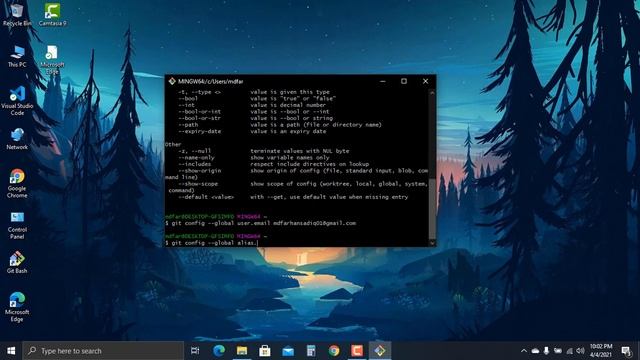Click the '--show-origin' option text

pyautogui.click(x=200, y=171)
